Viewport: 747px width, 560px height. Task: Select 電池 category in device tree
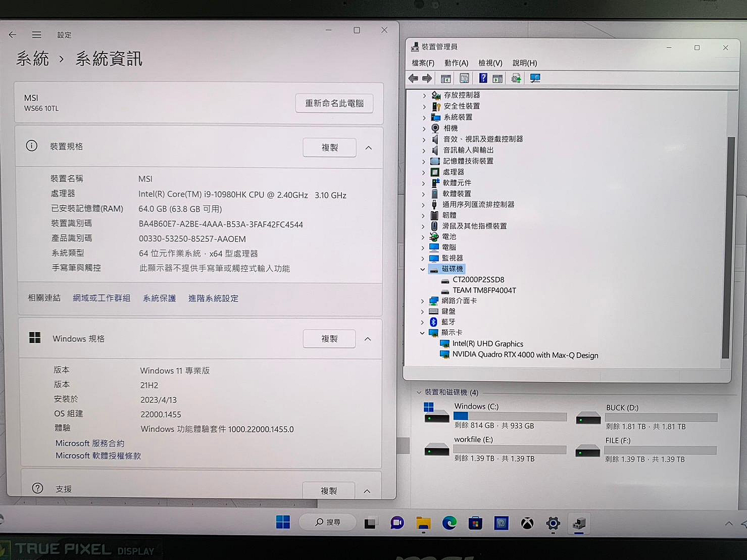click(449, 237)
